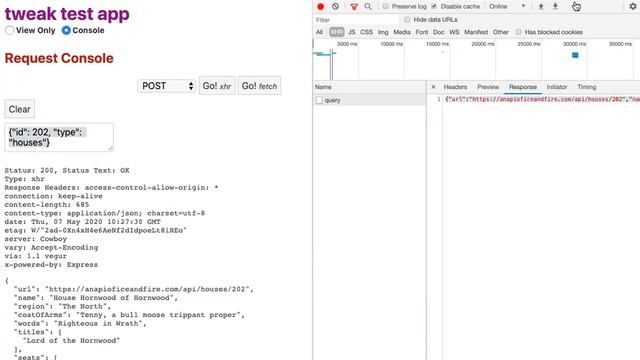The height and width of the screenshot is (360, 640).
Task: Filter requests by Other
Action: tap(500, 32)
